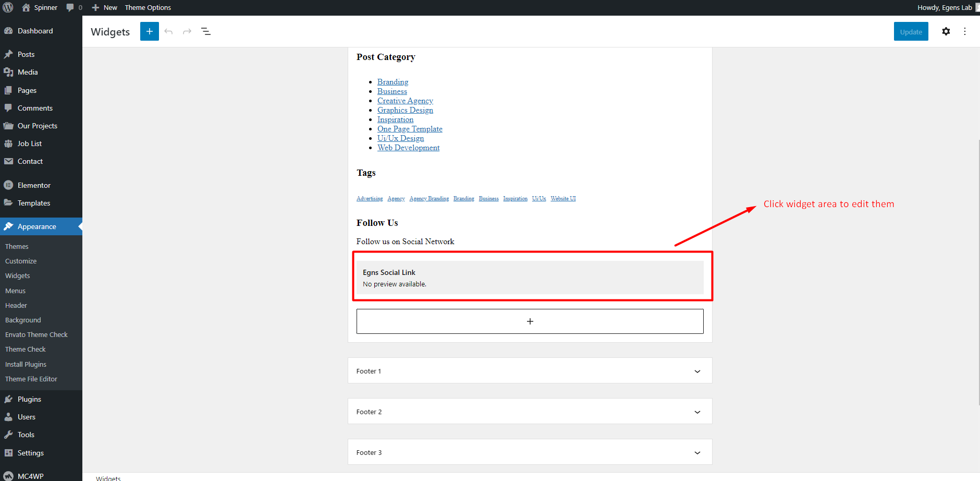Open the Appearance menu
The width and height of the screenshot is (980, 481).
click(41, 226)
